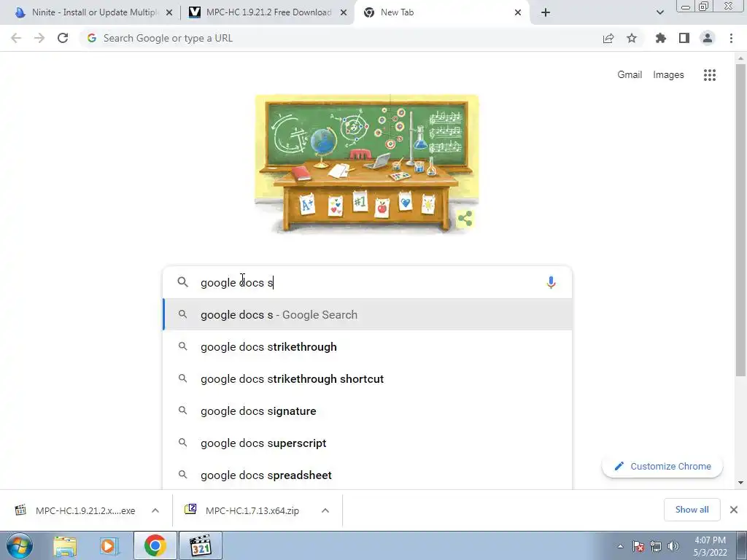
Task: Click the classroom Google doodle image
Action: [367, 164]
